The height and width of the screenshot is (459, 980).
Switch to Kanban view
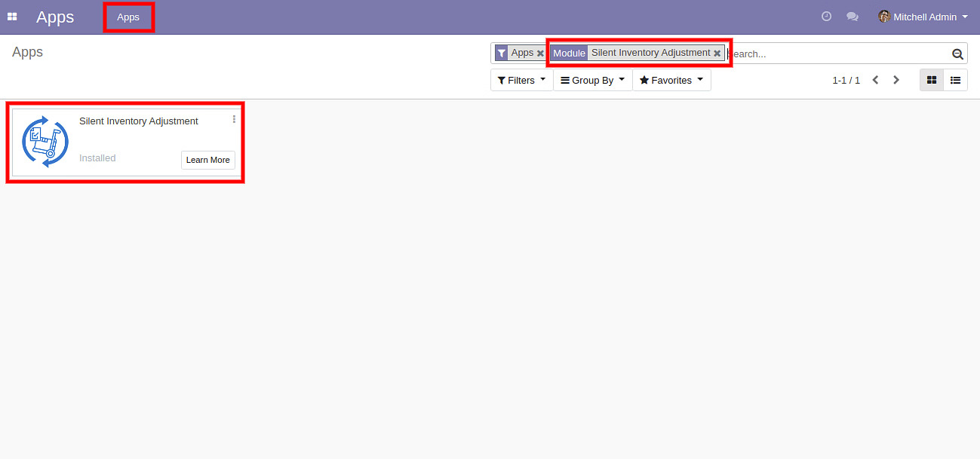pyautogui.click(x=932, y=80)
